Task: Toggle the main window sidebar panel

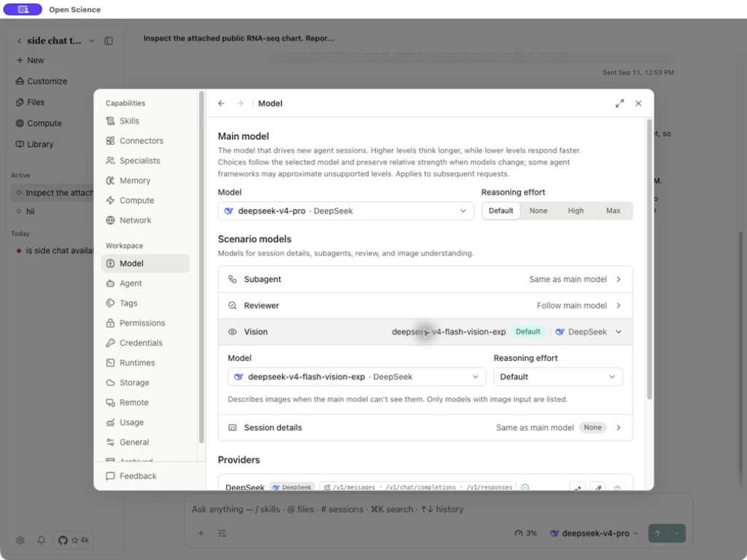Action: coord(109,41)
